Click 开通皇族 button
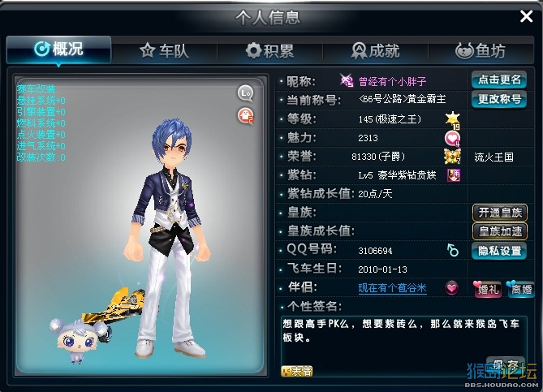 [x=500, y=213]
